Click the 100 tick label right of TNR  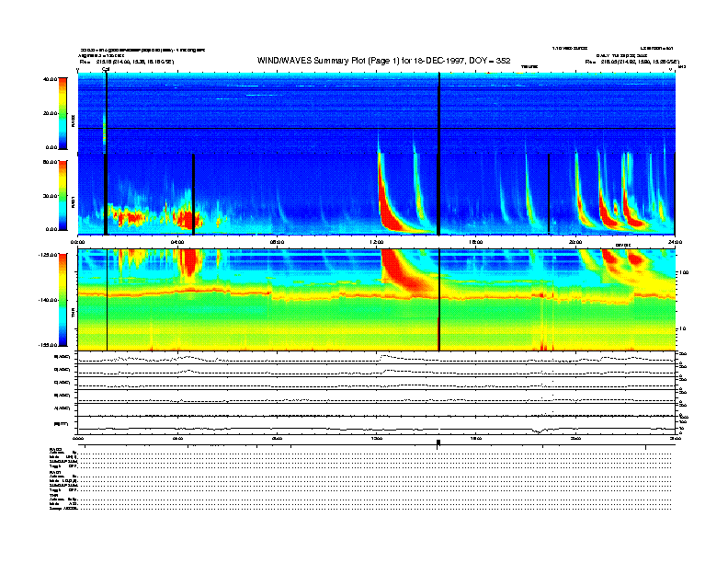(684, 272)
